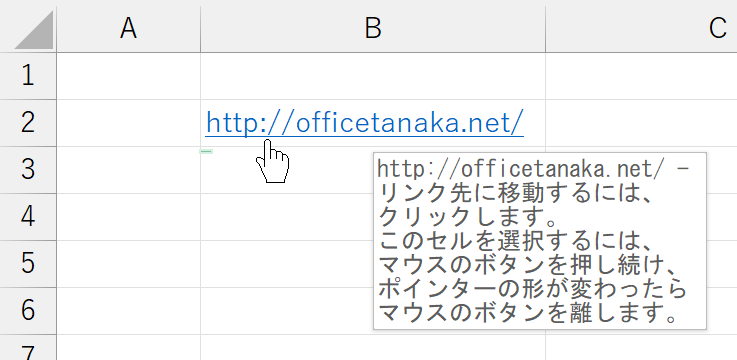Select column B header
The height and width of the screenshot is (360, 737).
click(373, 29)
